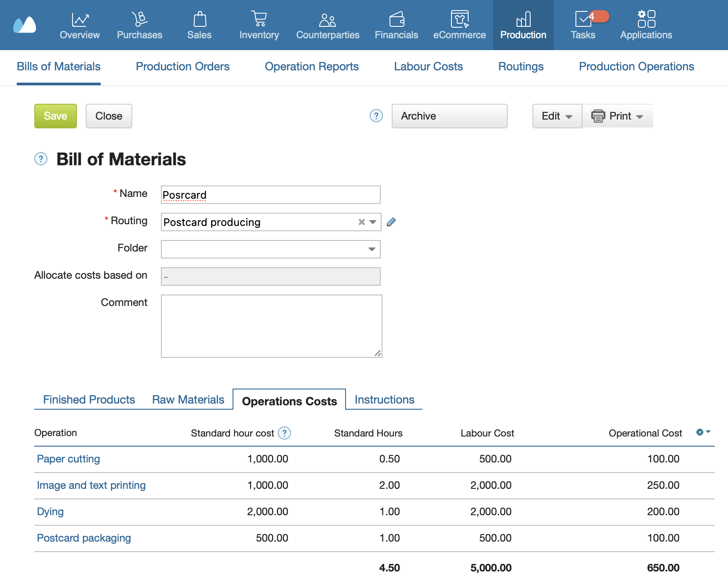Open the Financials wallet icon
The height and width of the screenshot is (582, 728).
[396, 19]
